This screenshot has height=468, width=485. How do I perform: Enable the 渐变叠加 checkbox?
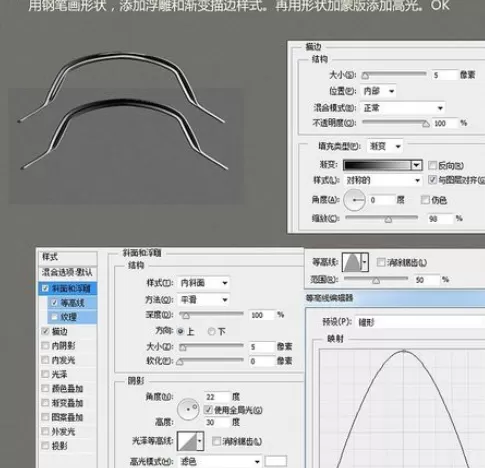45,403
